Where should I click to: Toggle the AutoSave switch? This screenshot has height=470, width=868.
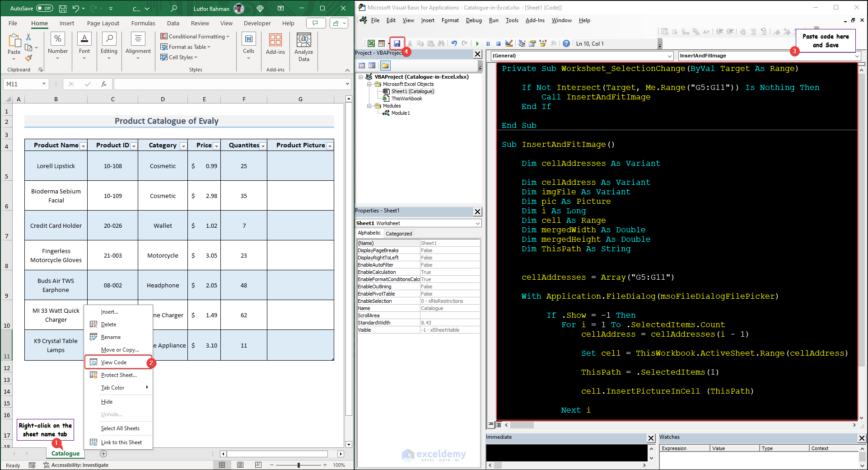click(44, 8)
